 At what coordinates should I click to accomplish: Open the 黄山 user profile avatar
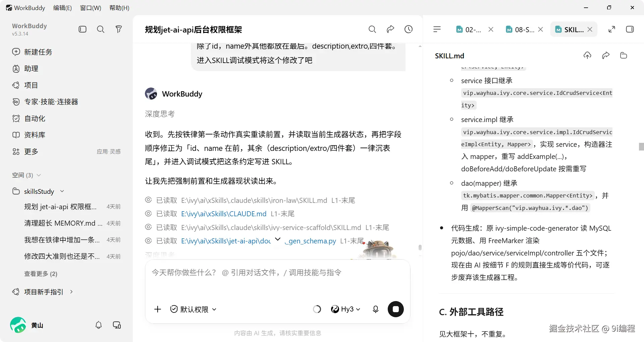[18, 325]
